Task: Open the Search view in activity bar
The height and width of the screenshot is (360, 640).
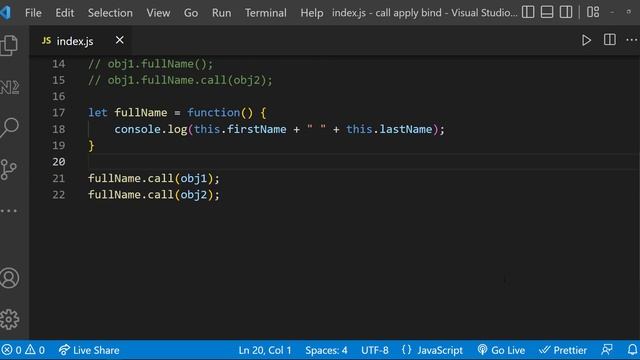Action: 9,128
